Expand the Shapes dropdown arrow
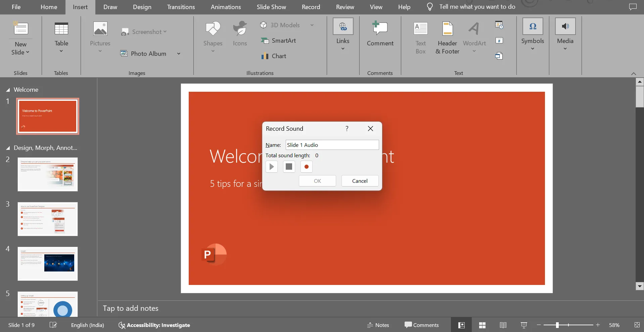 [x=213, y=51]
